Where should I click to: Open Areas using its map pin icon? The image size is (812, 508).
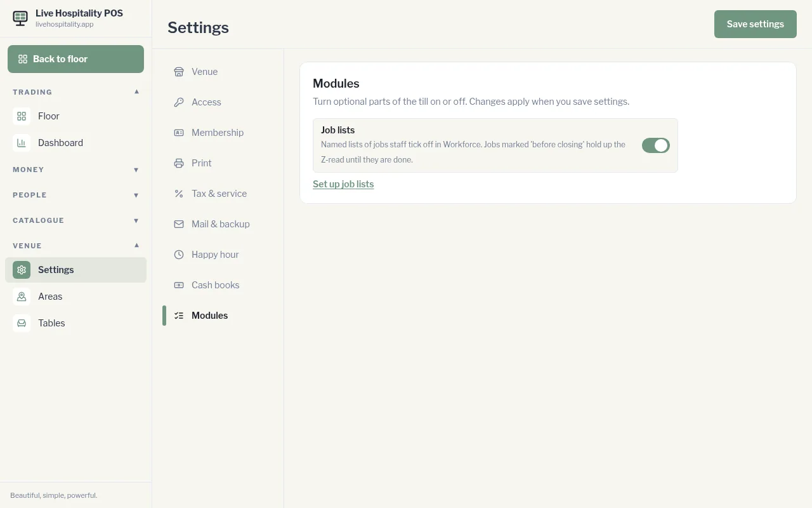(22, 297)
